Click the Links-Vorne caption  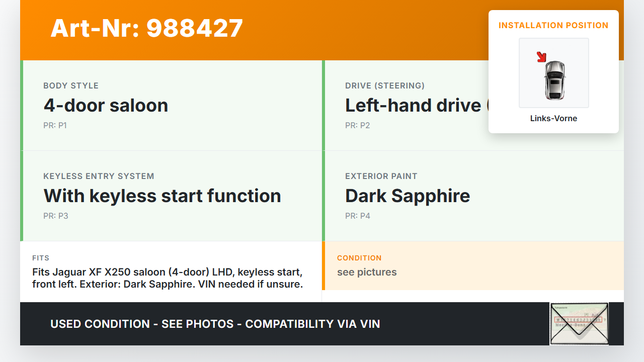[553, 119]
